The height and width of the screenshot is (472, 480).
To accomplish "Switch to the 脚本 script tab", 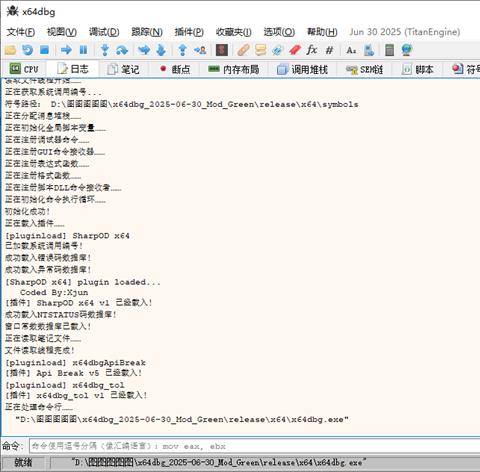I will coord(417,69).
